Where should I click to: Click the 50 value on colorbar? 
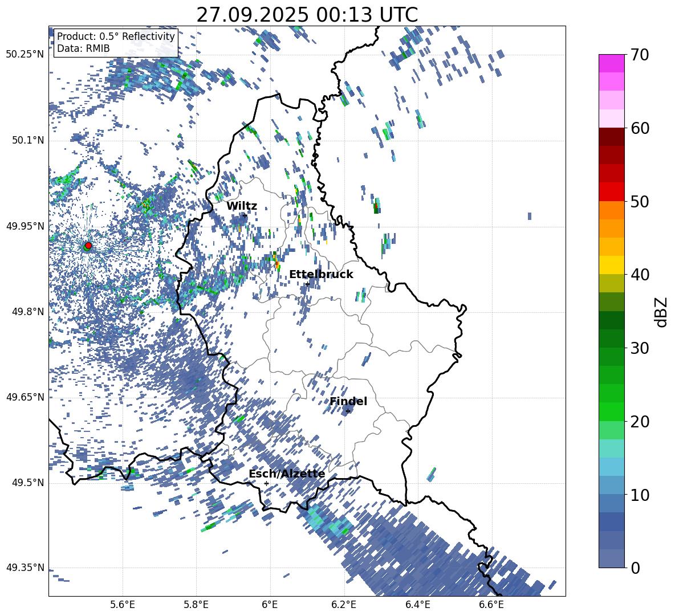coord(640,201)
